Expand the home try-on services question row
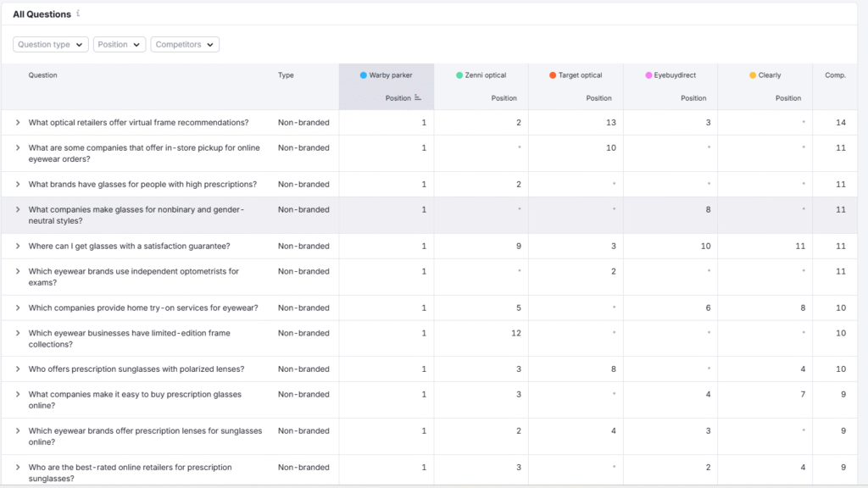The width and height of the screenshot is (868, 488). click(18, 308)
